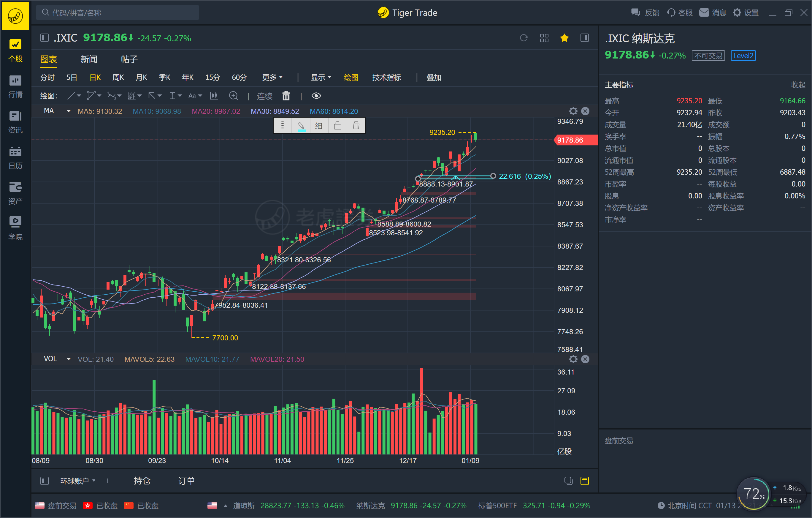Screen dimensions: 812x518
Task: Select the polygon channel drawing tool
Action: tap(91, 96)
